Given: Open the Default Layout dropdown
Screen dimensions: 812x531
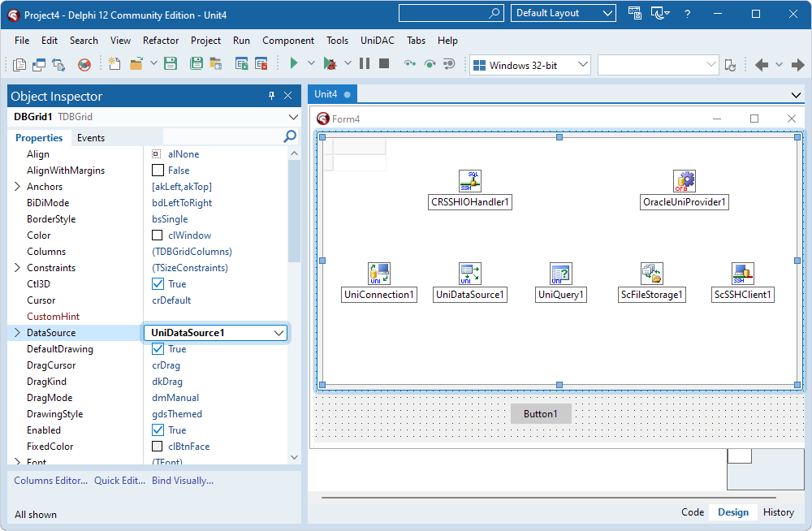Looking at the screenshot, I should [607, 13].
